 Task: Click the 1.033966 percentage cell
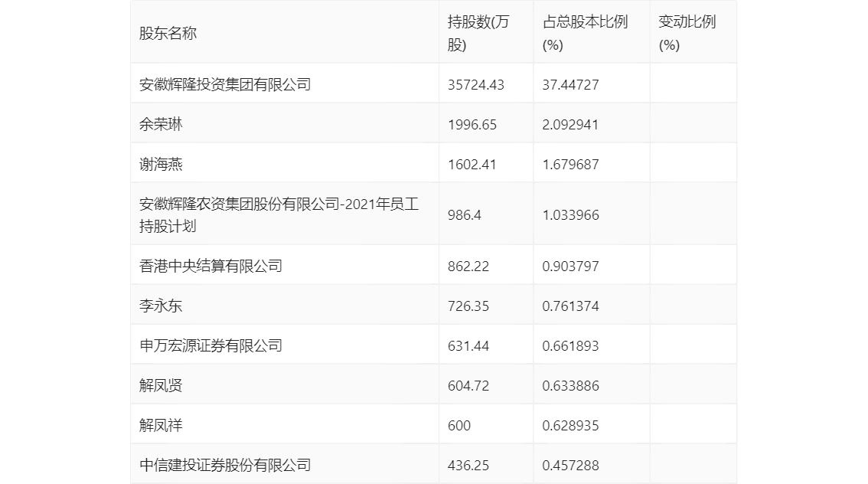[x=570, y=215]
